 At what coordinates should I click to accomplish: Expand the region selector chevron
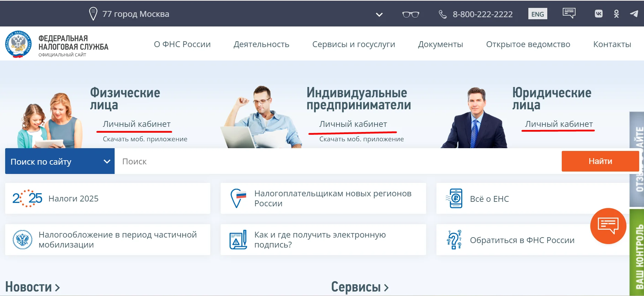[379, 15]
